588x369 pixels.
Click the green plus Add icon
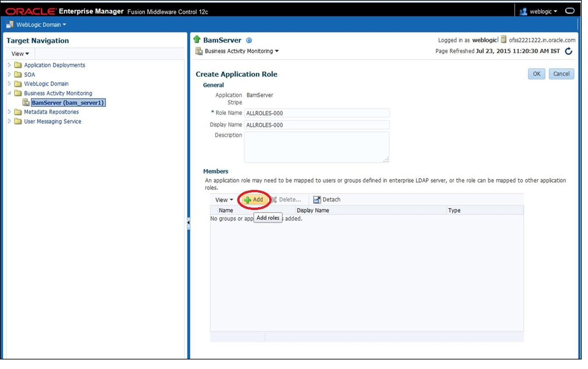[247, 200]
